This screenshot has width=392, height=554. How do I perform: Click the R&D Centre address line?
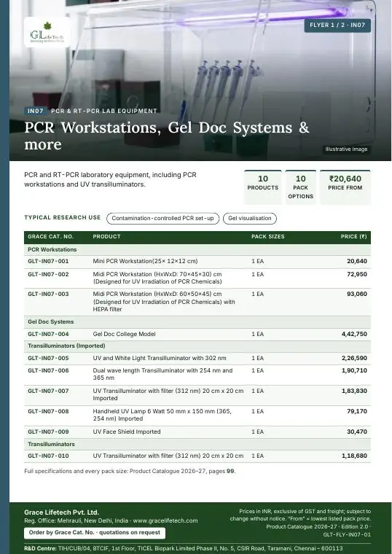[x=184, y=549]
